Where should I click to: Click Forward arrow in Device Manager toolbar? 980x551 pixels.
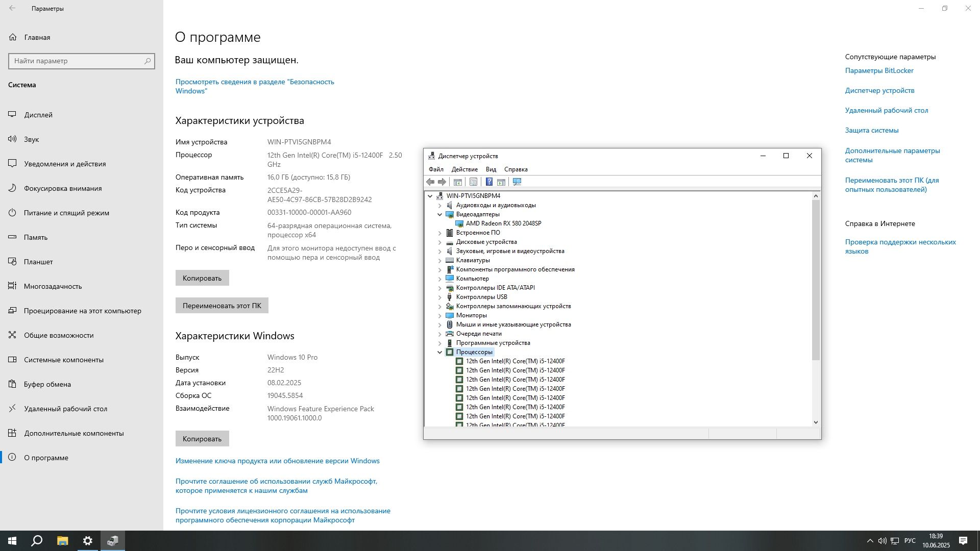click(442, 182)
